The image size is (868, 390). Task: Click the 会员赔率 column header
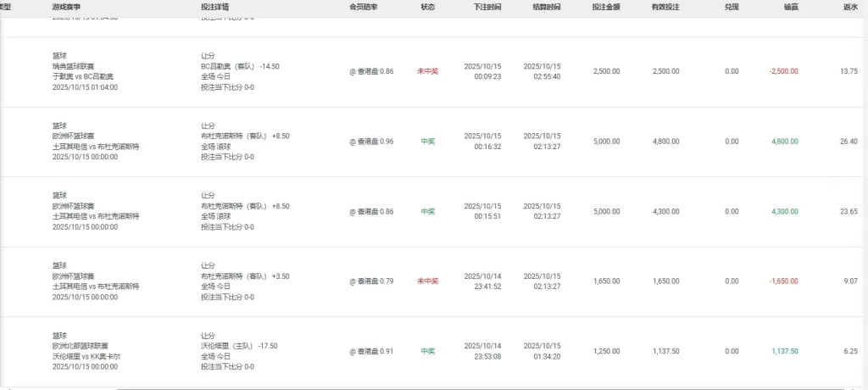pyautogui.click(x=363, y=7)
